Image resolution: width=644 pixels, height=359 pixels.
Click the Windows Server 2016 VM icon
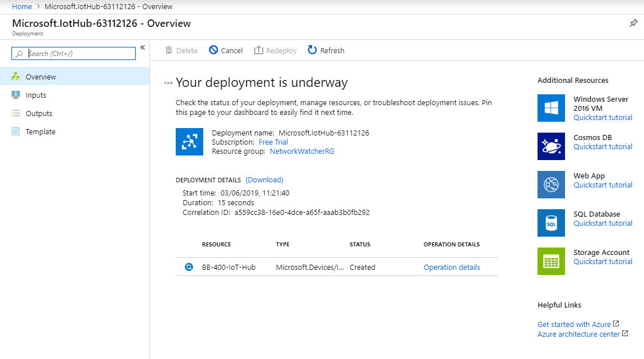pos(551,108)
